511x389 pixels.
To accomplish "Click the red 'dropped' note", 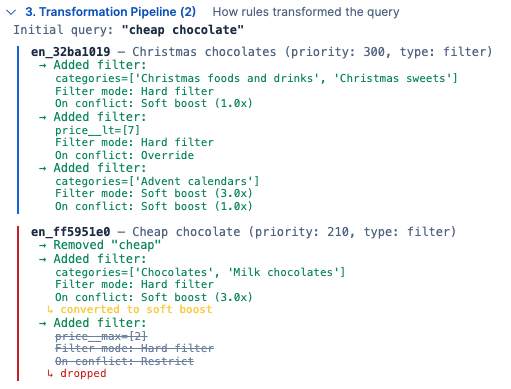I will [77, 373].
